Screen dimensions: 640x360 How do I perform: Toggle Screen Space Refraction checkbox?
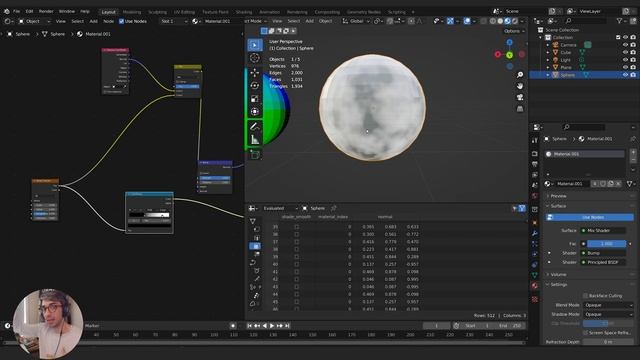[x=585, y=333]
